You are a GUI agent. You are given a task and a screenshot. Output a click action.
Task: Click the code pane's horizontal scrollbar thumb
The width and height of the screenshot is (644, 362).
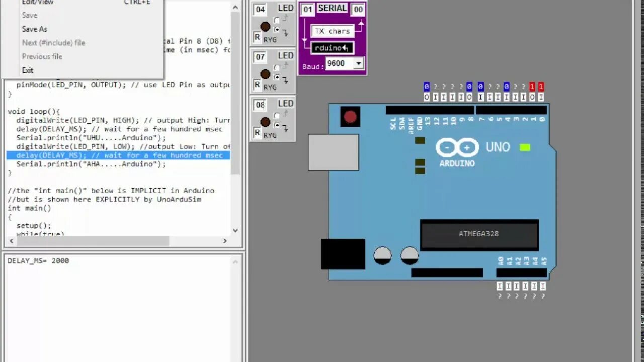pos(93,241)
